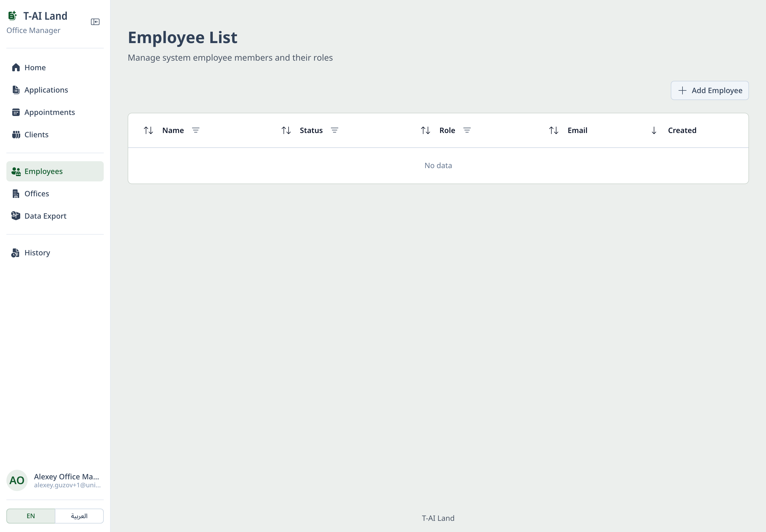The width and height of the screenshot is (766, 532).
Task: Click the Status column header
Action: pos(311,130)
